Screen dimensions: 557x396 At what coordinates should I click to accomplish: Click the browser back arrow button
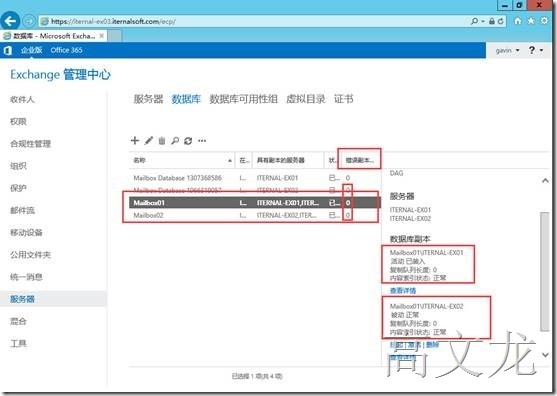pyautogui.click(x=10, y=21)
